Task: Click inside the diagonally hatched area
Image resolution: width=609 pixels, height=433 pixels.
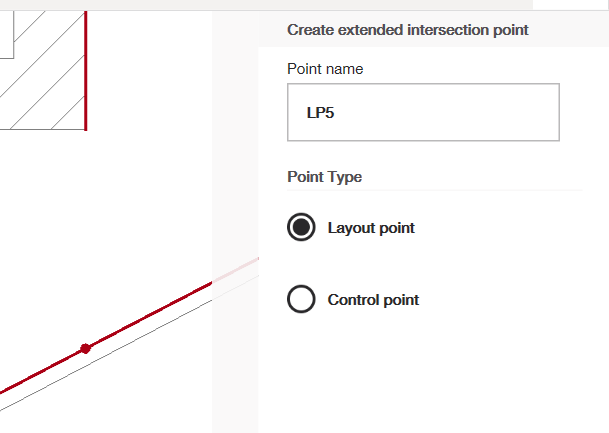Action: click(x=45, y=90)
